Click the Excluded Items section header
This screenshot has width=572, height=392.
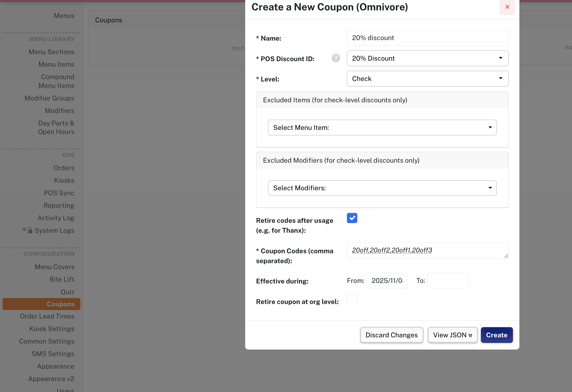click(x=382, y=100)
